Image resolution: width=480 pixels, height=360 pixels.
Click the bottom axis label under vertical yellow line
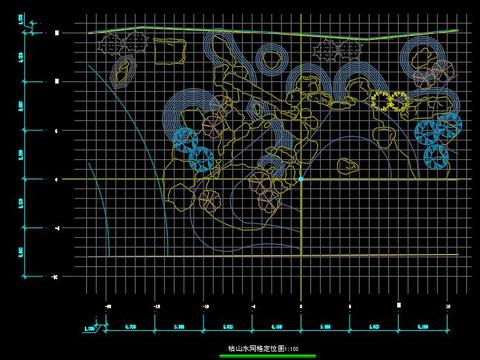301,306
